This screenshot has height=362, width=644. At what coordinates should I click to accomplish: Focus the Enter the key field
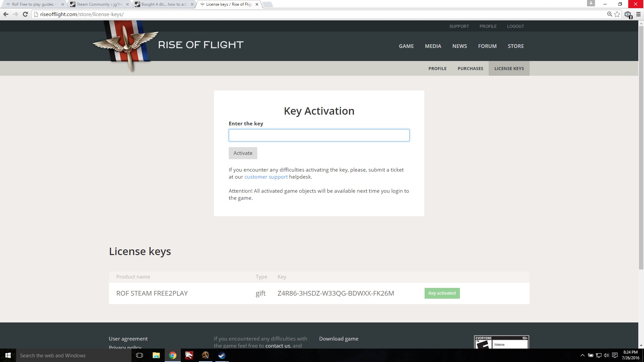[x=319, y=135]
